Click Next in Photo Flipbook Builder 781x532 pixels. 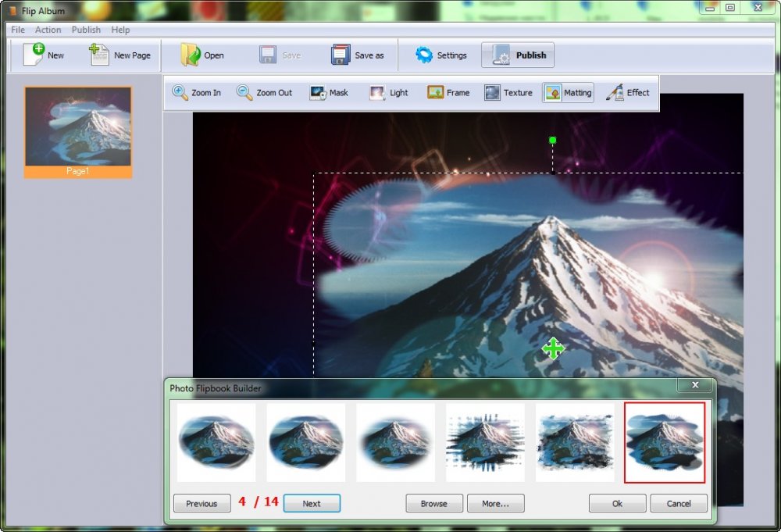point(312,503)
